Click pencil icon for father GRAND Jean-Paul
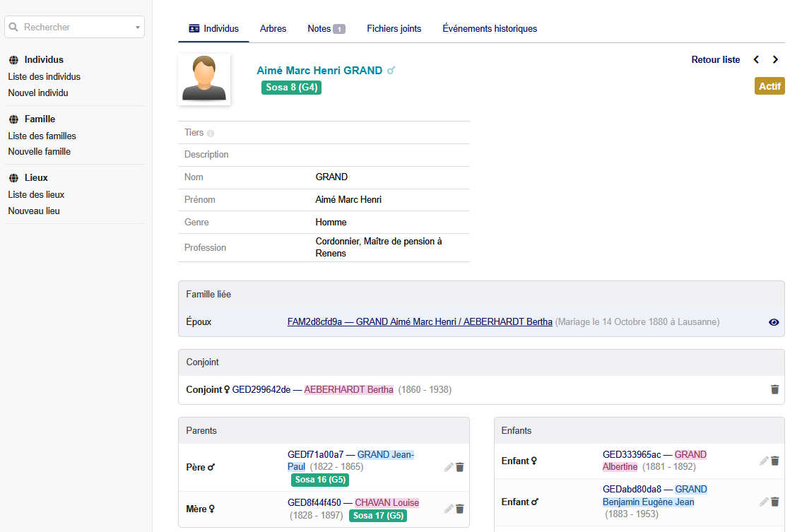 click(x=449, y=467)
